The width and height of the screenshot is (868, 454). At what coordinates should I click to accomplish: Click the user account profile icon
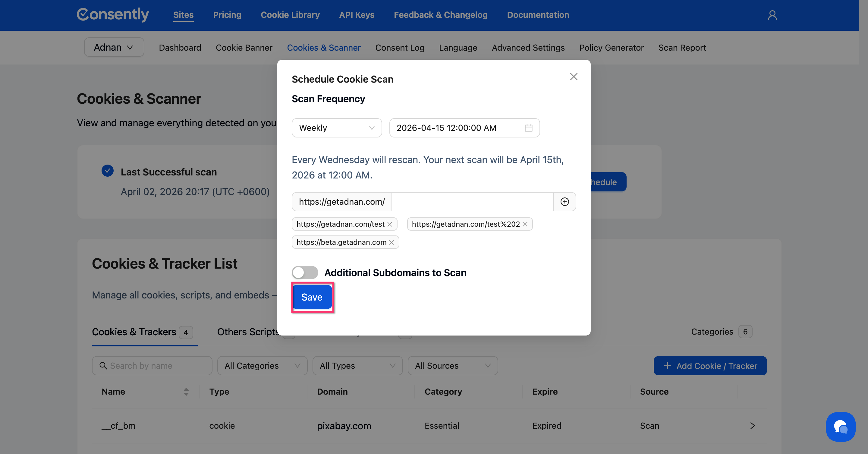[x=772, y=15]
